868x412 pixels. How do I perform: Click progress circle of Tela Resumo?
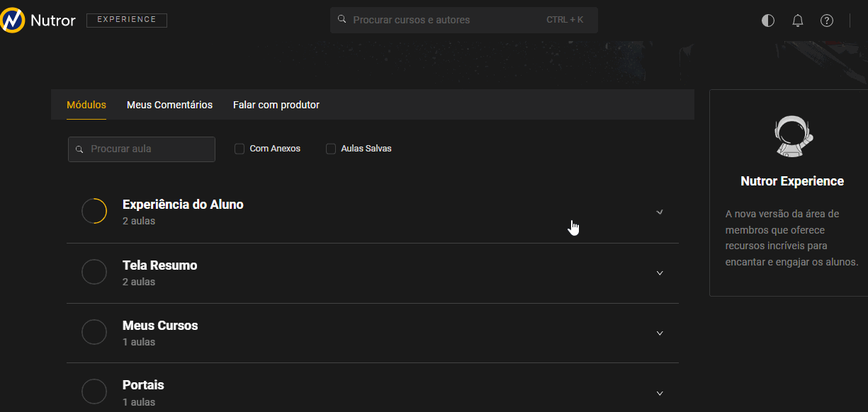point(94,272)
